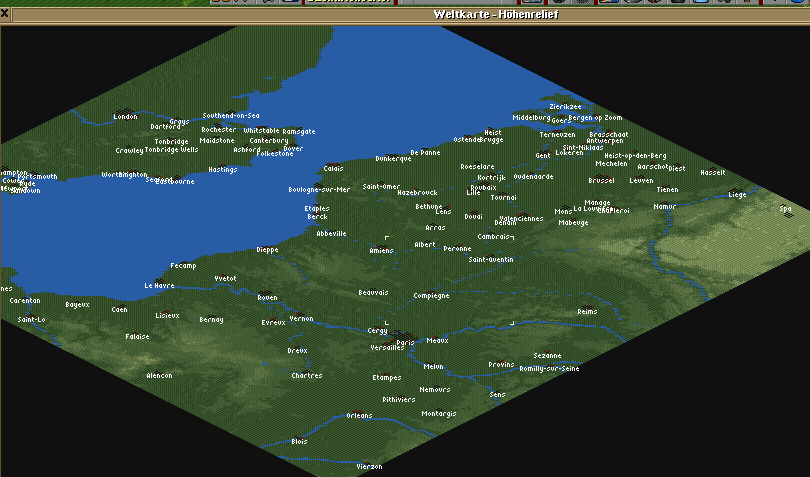
Task: Click the Middelburg town label
Action: [531, 118]
